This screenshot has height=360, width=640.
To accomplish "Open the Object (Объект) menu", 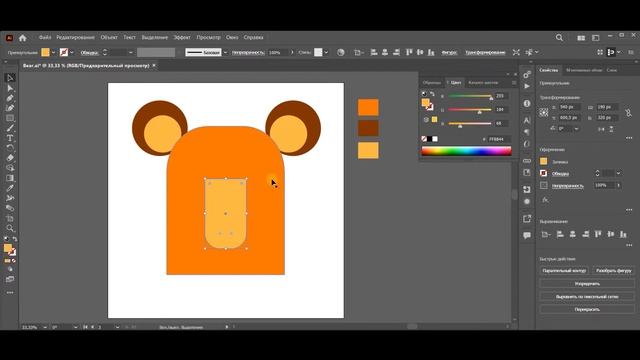I will coord(109,38).
